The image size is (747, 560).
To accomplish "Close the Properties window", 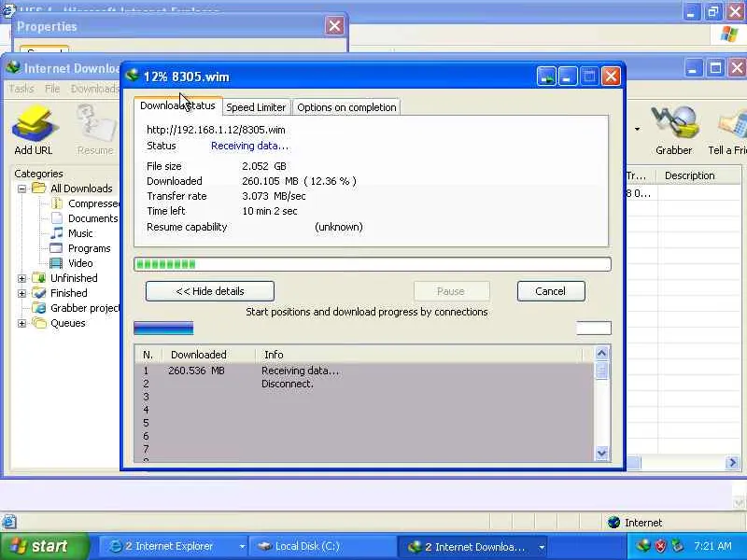I will (334, 26).
